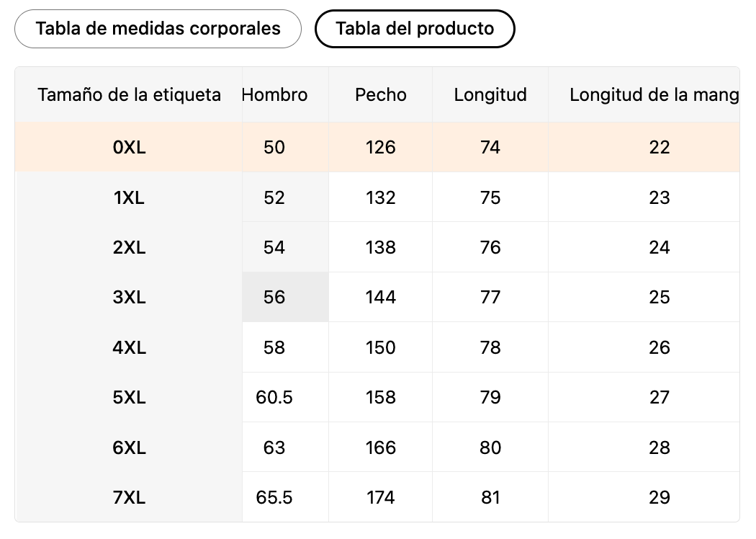Select the 1XL size label
The image size is (756, 539).
point(130,197)
